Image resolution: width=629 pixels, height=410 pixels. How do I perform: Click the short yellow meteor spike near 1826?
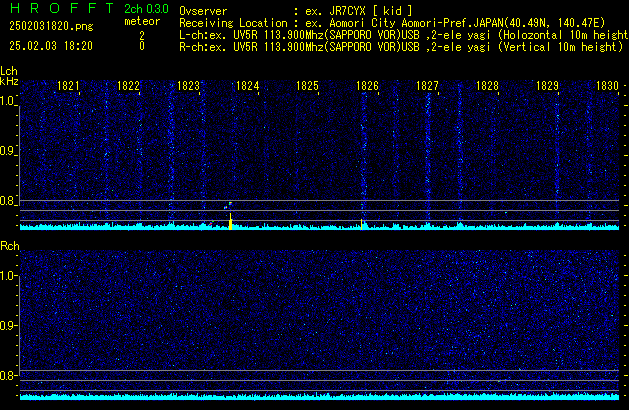(x=361, y=224)
